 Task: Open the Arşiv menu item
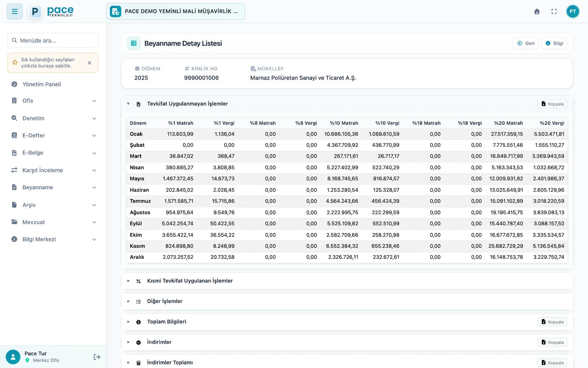pos(53,205)
